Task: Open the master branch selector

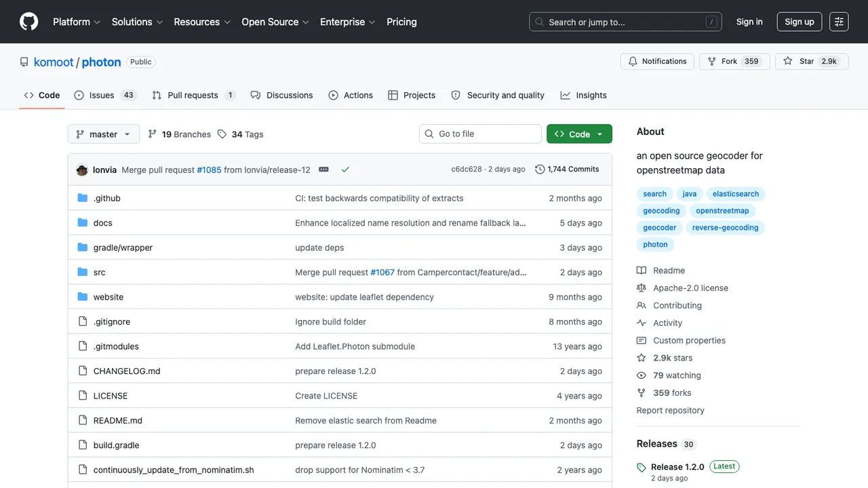Action: point(104,134)
